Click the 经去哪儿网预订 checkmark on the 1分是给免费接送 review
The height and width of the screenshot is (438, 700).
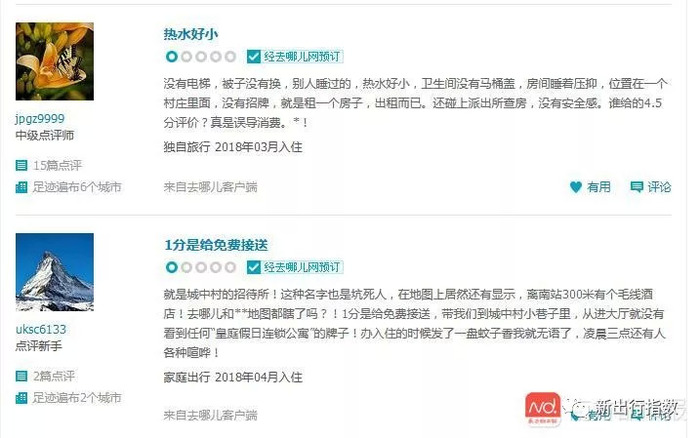(253, 267)
